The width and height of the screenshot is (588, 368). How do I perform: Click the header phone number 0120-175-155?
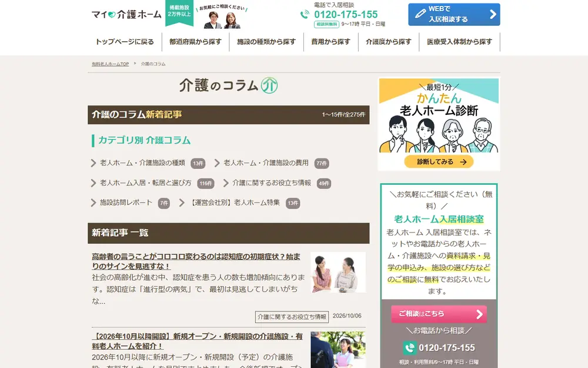pos(346,14)
